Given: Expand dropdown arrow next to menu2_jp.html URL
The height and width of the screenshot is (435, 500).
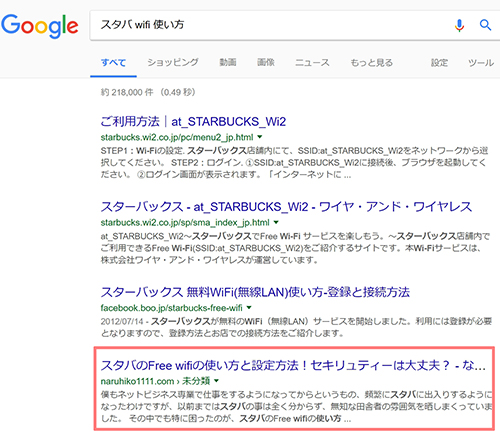Looking at the screenshot, I should [x=260, y=137].
